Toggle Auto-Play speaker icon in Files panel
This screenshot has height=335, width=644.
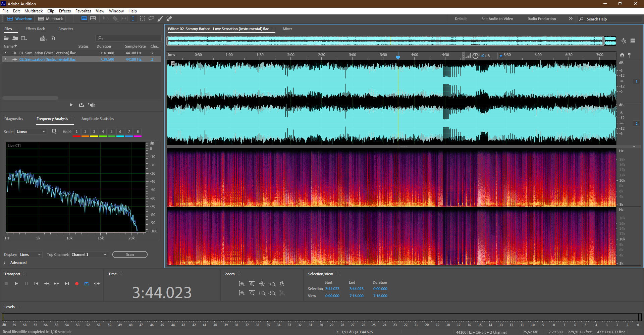click(x=92, y=105)
